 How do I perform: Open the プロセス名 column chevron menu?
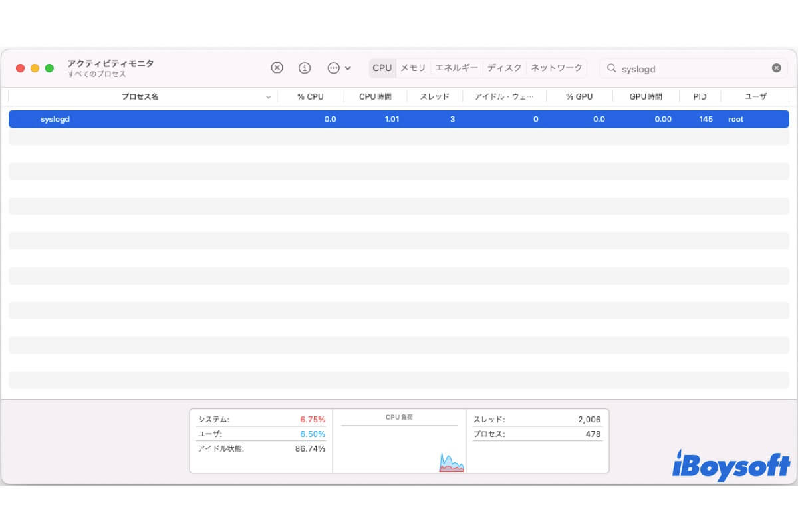point(268,96)
